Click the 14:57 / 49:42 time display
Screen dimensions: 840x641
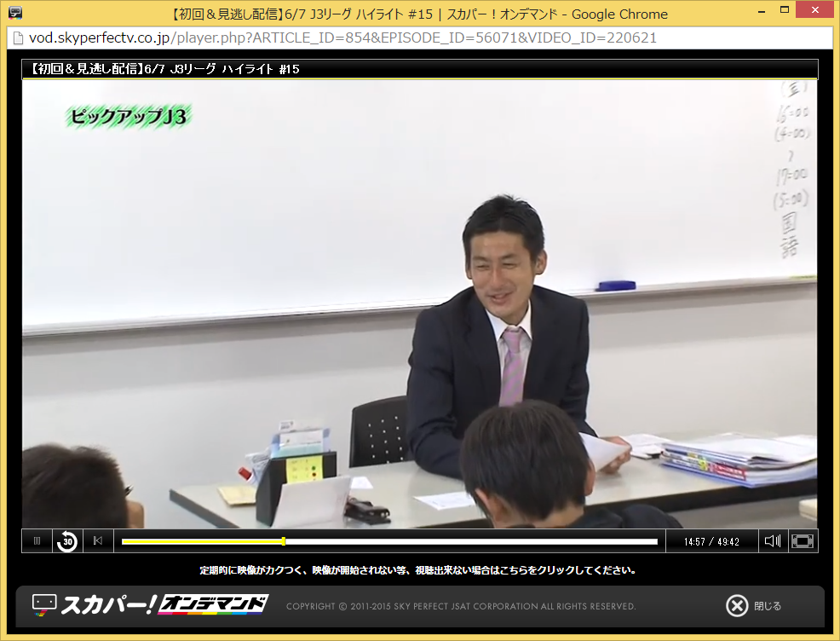(x=711, y=541)
